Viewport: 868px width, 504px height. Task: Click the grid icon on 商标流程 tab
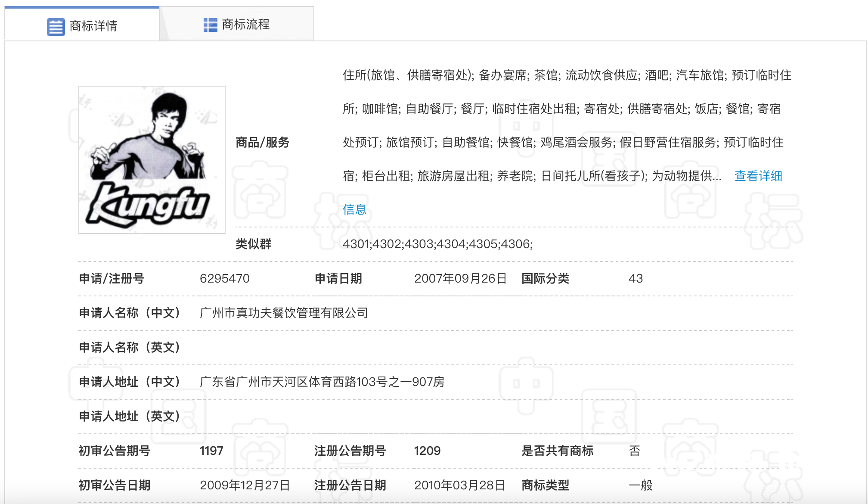210,25
